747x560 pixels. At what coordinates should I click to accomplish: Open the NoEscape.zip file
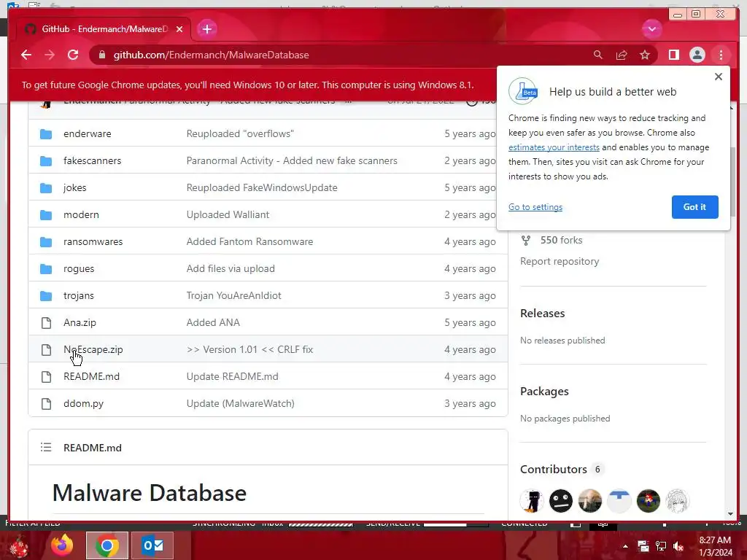click(93, 349)
